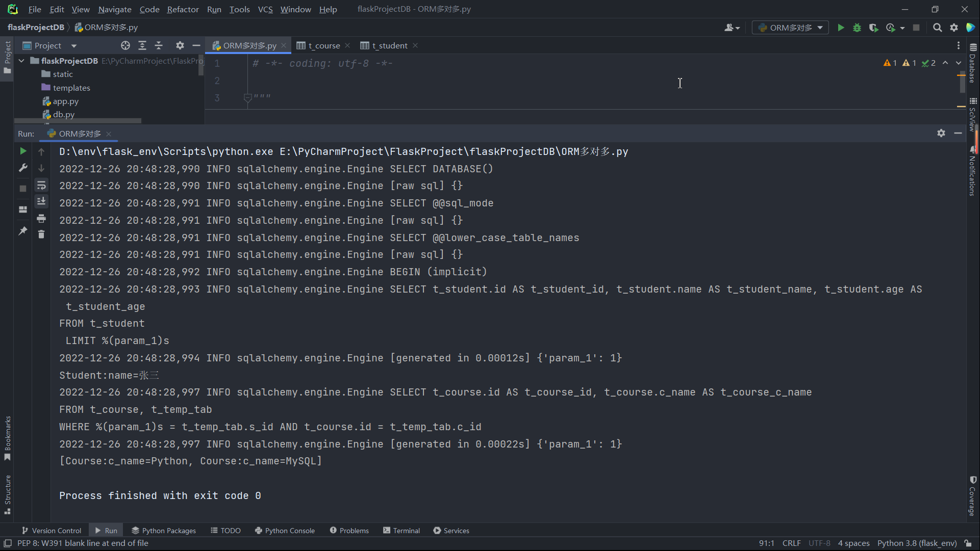
Task: Open Version Control tool window
Action: point(52,531)
